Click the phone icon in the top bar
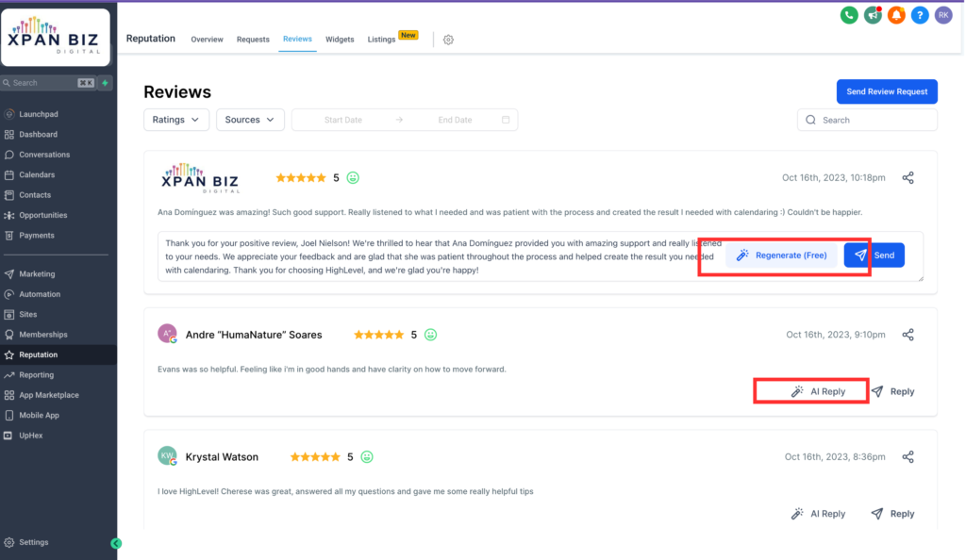966x560 pixels. coord(848,15)
